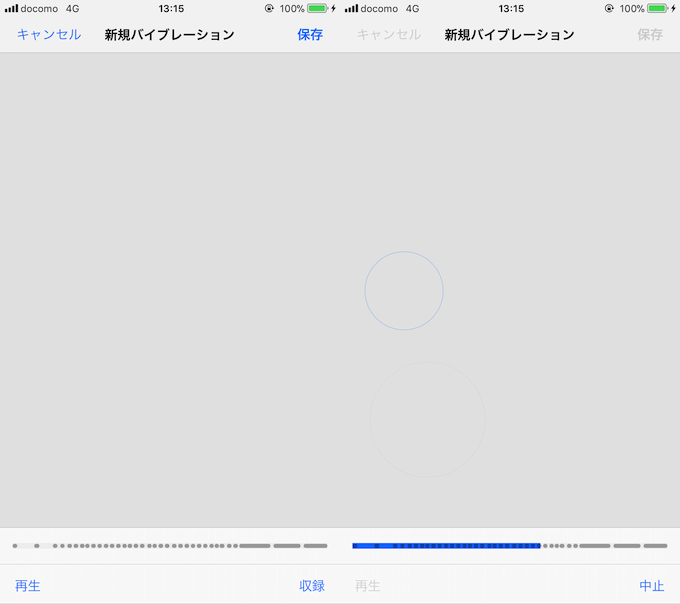
Task: Tap the greyed-out 再生 on right screen
Action: click(x=368, y=586)
